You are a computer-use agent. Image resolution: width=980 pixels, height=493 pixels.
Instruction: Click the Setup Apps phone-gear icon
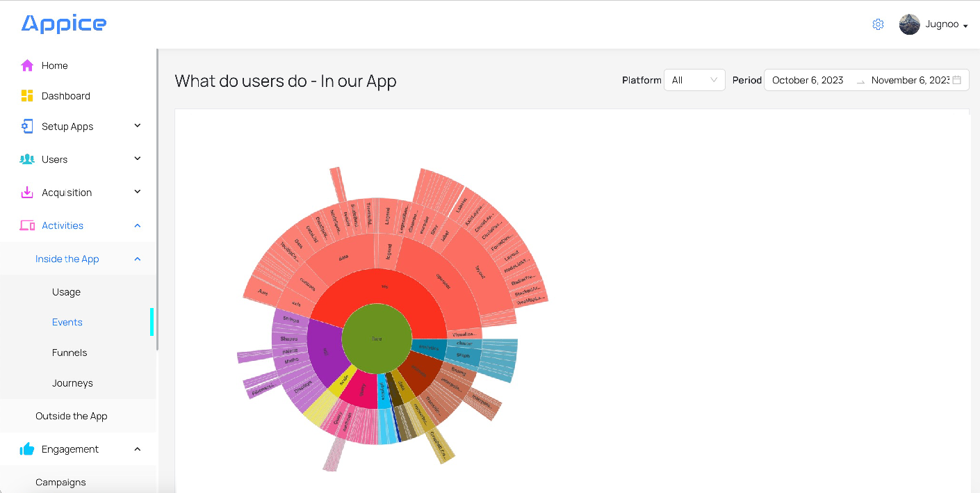point(27,127)
